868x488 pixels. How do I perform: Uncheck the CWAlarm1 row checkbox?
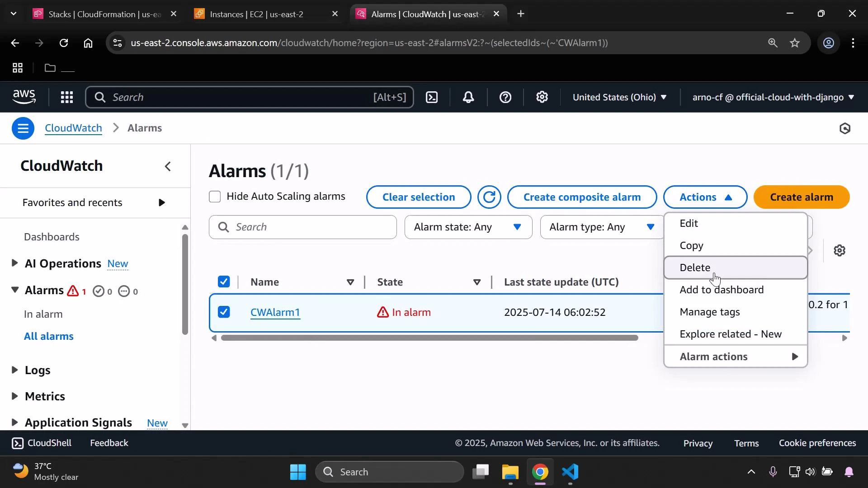[x=224, y=312]
